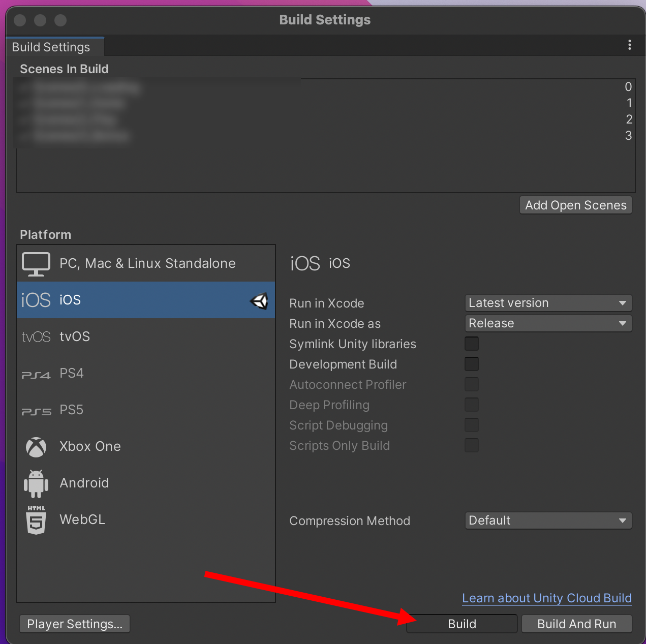Click the red close window button

pyautogui.click(x=20, y=20)
